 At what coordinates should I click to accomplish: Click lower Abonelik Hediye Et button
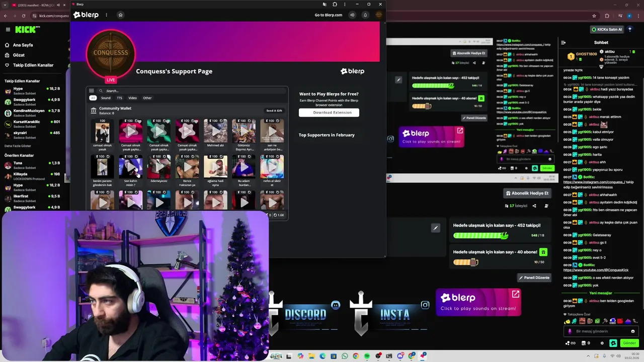click(x=527, y=193)
